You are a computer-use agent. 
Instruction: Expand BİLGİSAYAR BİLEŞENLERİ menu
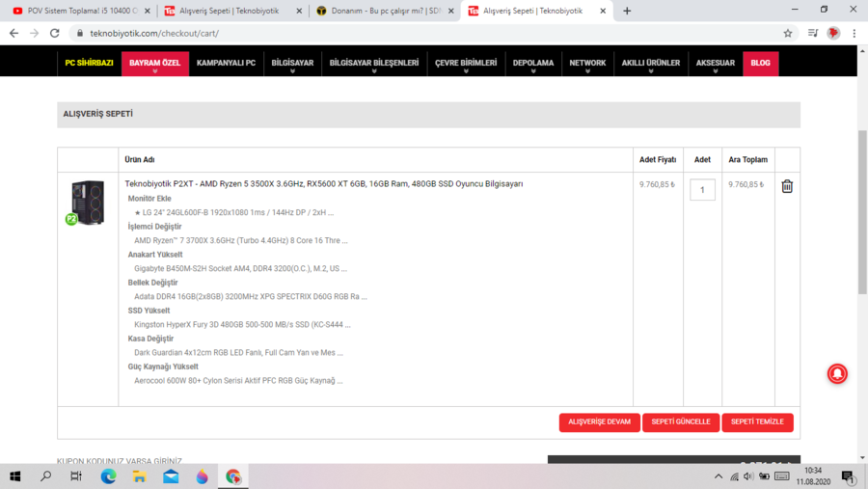point(374,63)
